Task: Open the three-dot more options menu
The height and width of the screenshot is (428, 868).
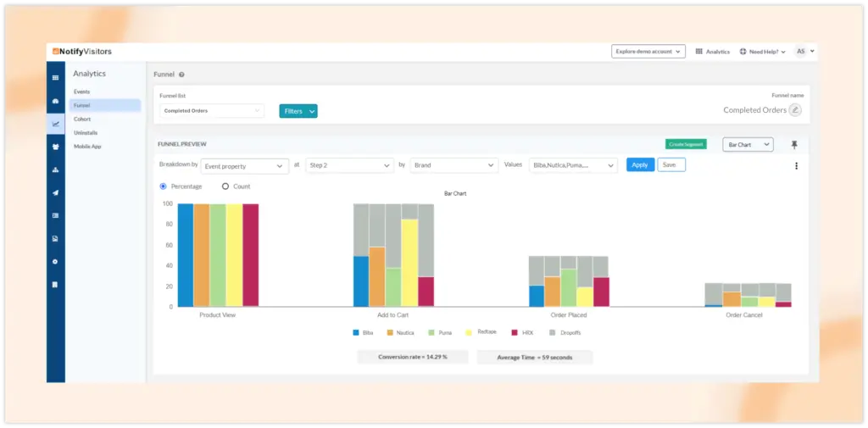Action: 796,166
